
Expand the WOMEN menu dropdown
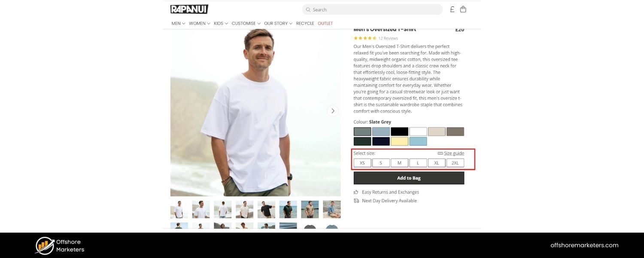pos(199,23)
